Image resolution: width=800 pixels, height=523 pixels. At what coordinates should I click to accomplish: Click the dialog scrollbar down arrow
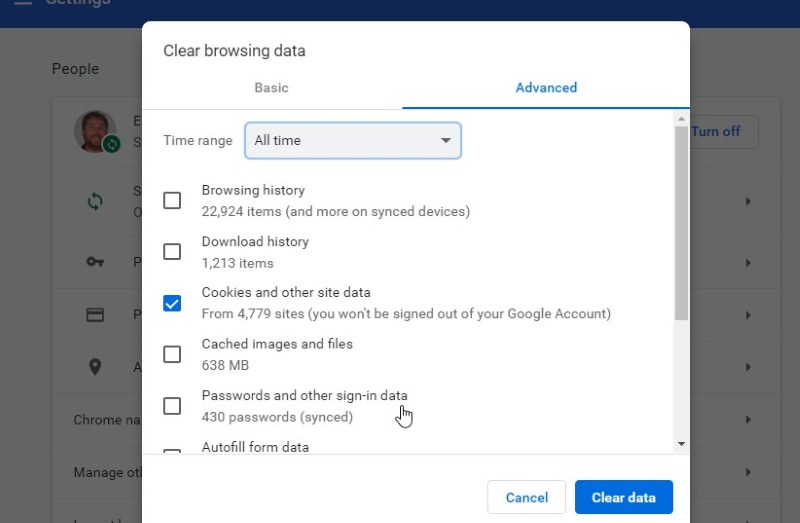click(681, 444)
